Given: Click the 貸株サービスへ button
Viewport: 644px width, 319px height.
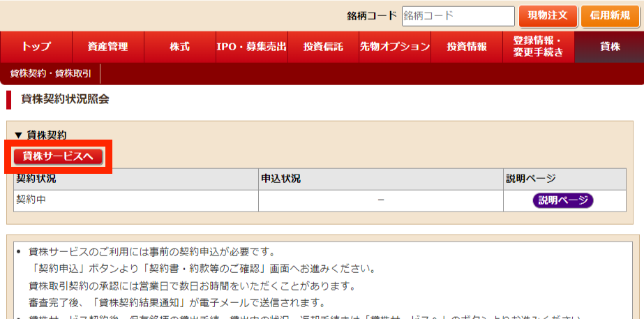Looking at the screenshot, I should click(58, 156).
